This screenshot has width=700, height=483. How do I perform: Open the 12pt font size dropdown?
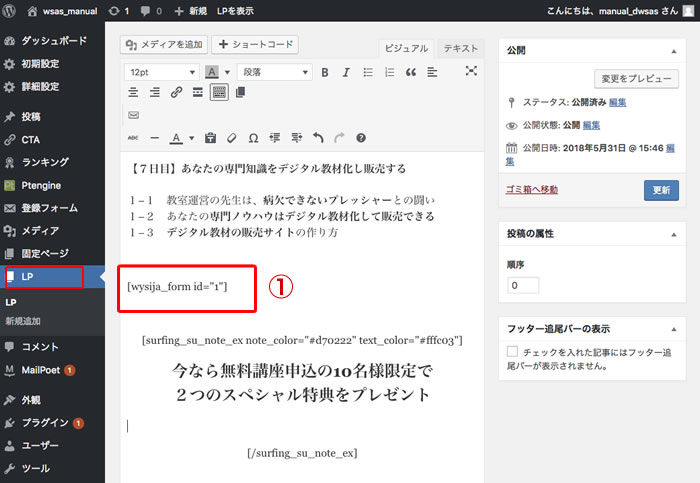click(161, 72)
